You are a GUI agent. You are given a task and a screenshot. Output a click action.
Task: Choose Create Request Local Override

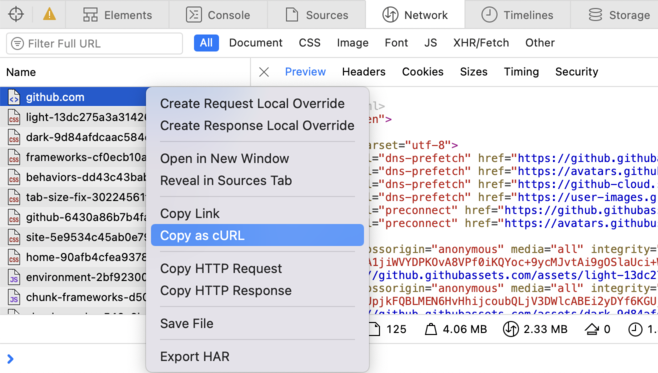(257, 104)
